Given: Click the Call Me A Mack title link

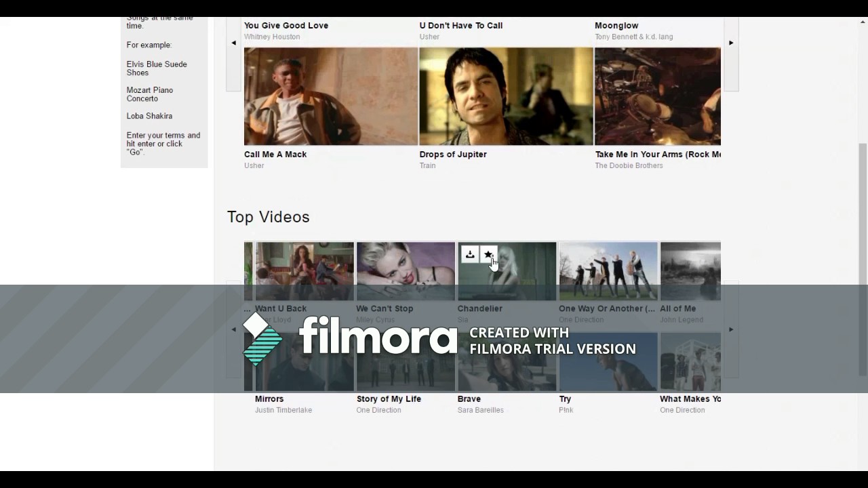Looking at the screenshot, I should coord(275,155).
